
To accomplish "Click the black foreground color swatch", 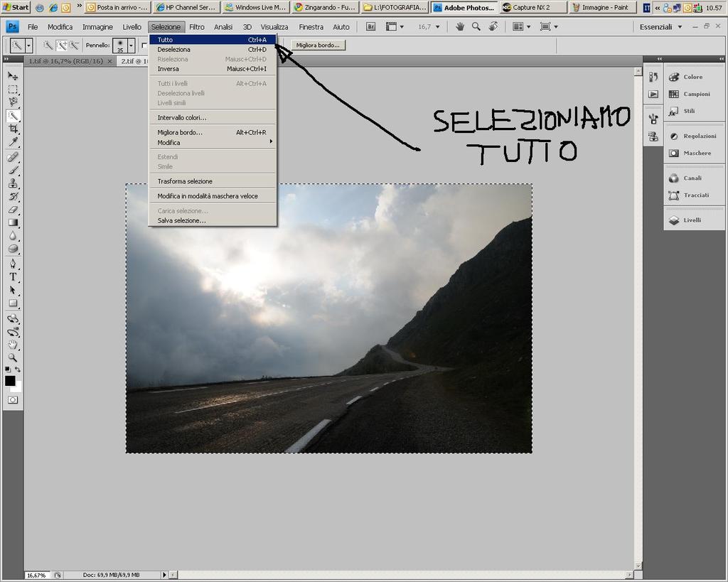I will (10, 381).
